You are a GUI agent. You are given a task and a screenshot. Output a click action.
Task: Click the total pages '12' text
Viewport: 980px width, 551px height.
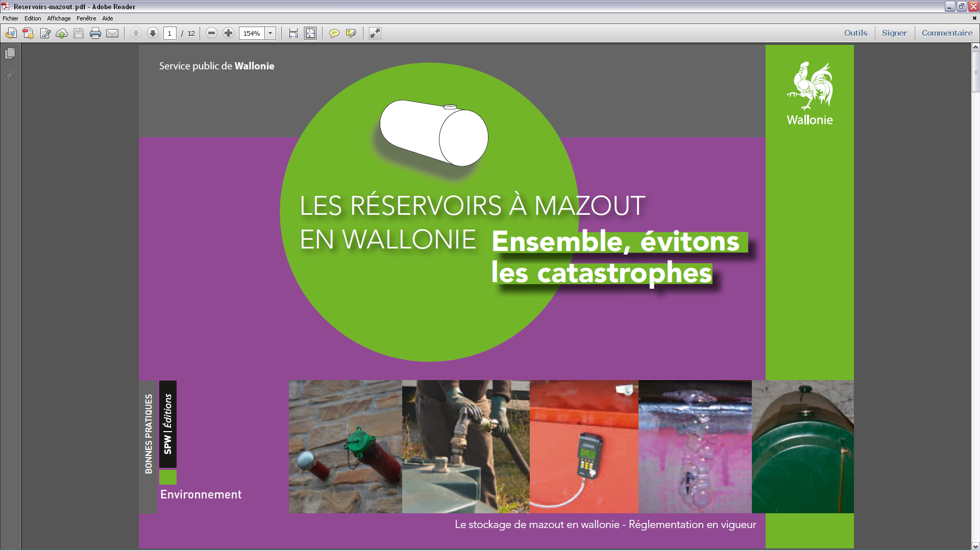coord(191,33)
